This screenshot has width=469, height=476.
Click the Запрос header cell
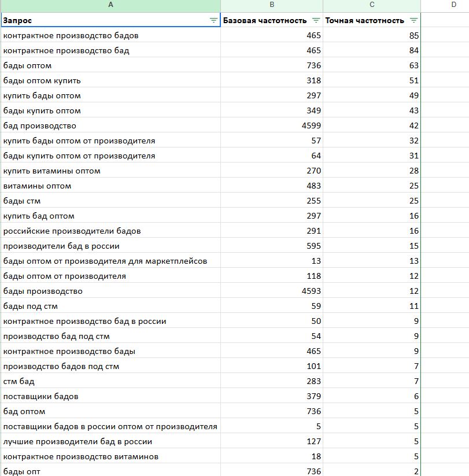(110, 20)
